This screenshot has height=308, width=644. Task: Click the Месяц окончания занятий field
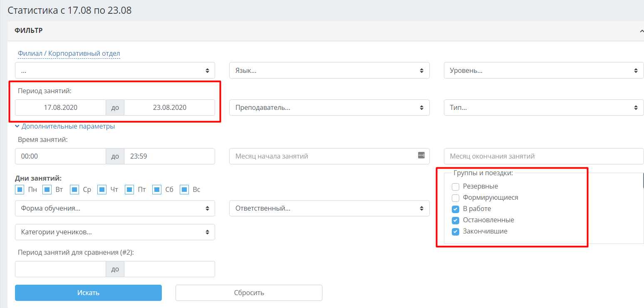(x=544, y=156)
